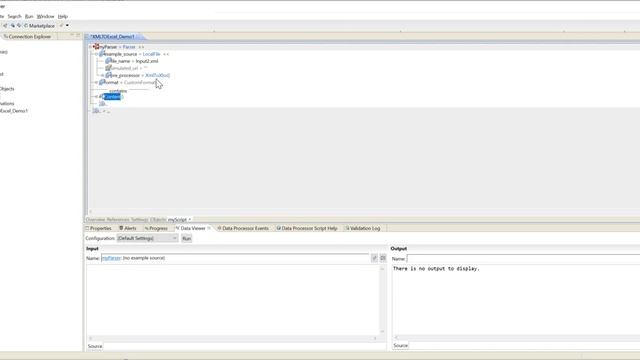The width and height of the screenshot is (640, 360).
Task: Open the Validation Log tab
Action: 363,228
